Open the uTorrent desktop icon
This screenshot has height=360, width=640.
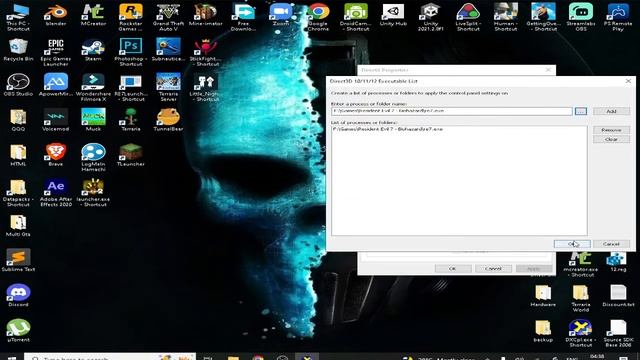[18, 331]
